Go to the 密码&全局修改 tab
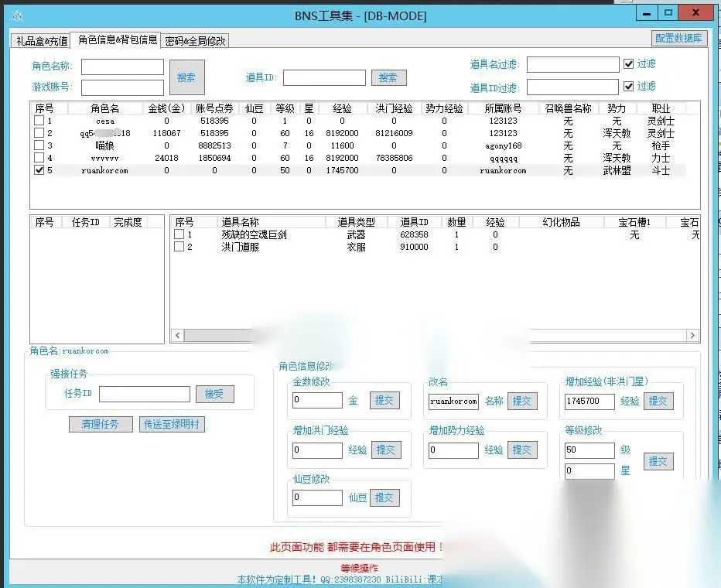 coord(196,41)
